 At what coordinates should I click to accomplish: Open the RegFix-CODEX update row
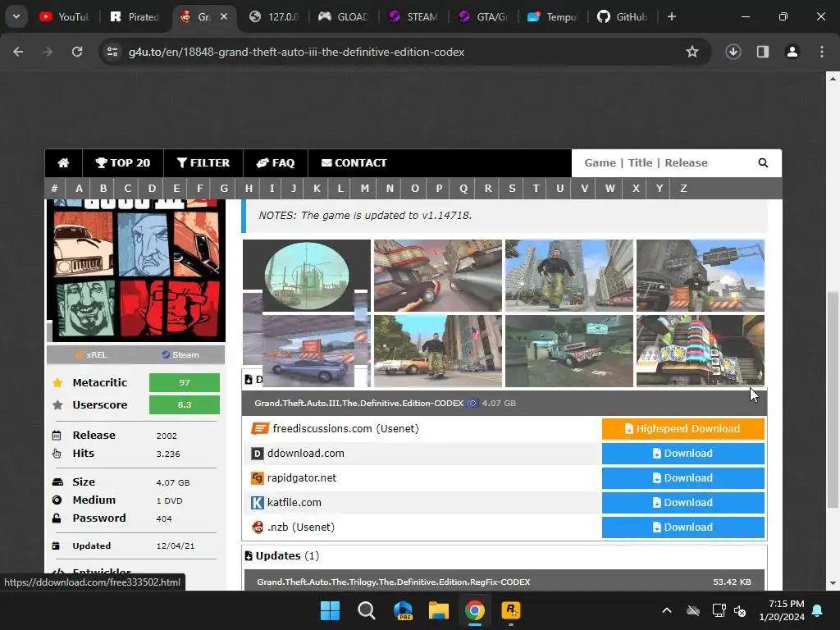(504, 582)
